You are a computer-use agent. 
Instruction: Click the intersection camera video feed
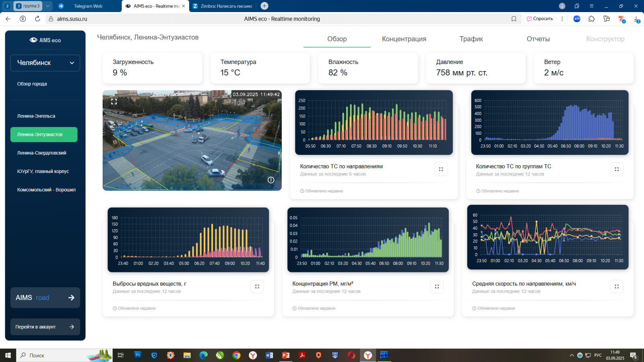point(192,140)
